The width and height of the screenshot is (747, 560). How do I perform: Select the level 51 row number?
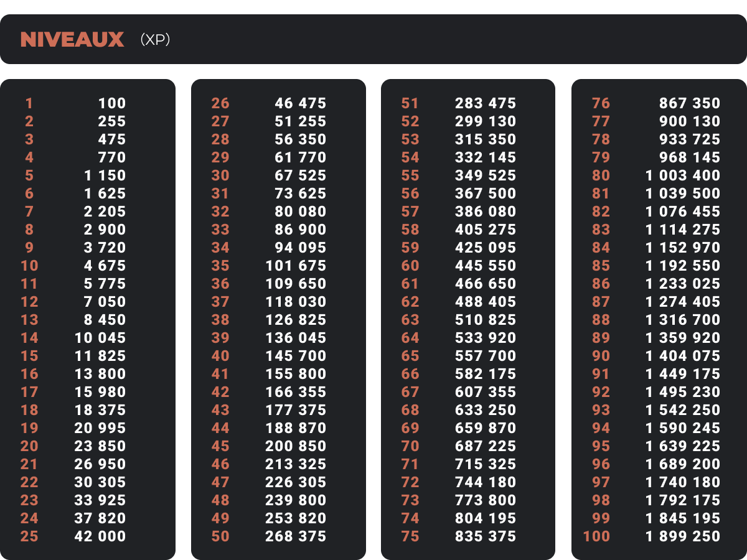(x=410, y=103)
